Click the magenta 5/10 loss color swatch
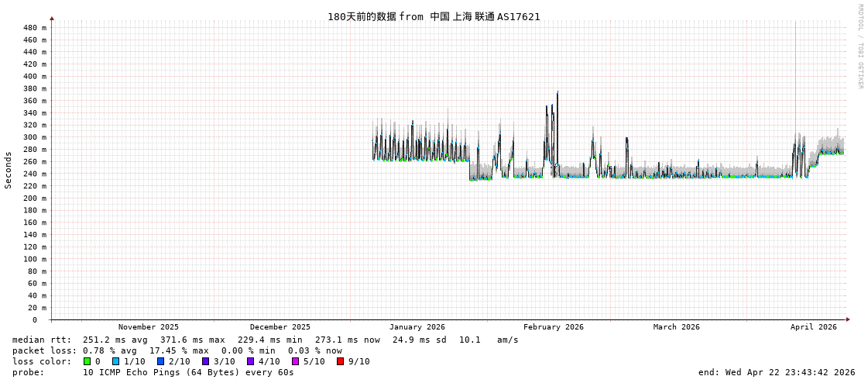The image size is (868, 383). 295,361
